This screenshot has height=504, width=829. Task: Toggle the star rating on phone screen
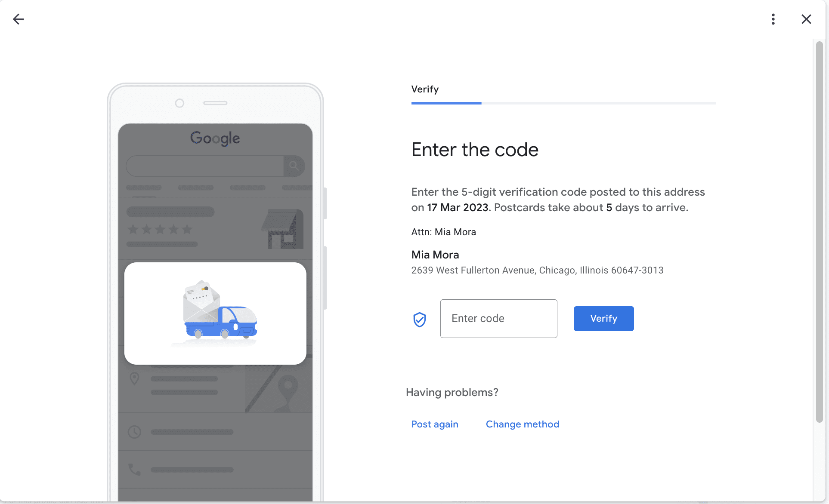pos(160,230)
